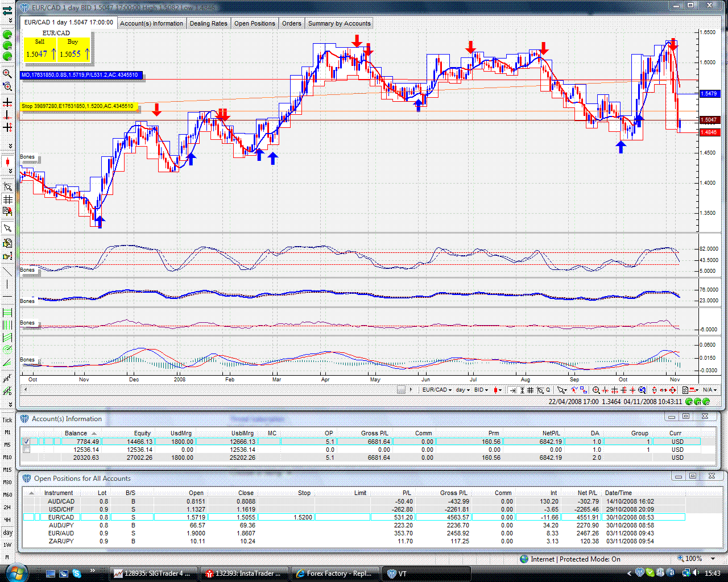Image resolution: width=728 pixels, height=582 pixels.
Task: Toggle the green M indicator at chart bottom-right
Action: (698, 401)
